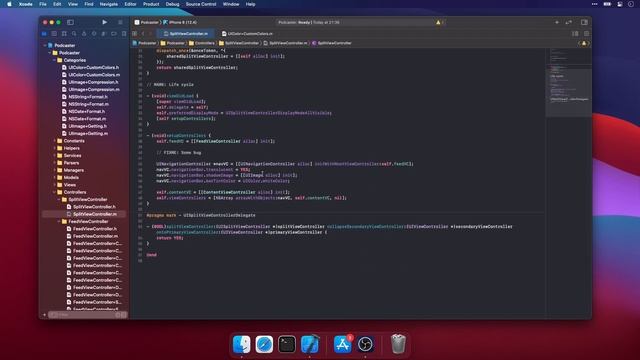Click the Stop button in toolbar
The image size is (640, 360).
[120, 22]
